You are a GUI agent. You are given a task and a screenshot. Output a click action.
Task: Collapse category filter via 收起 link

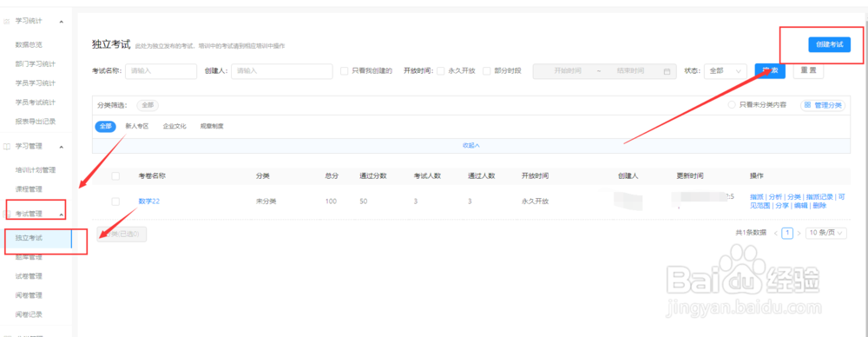(470, 145)
